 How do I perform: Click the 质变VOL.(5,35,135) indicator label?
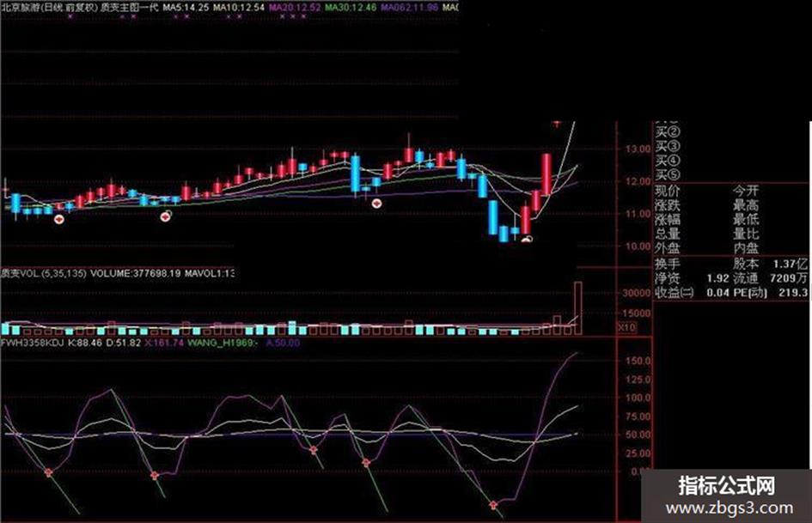click(43, 273)
